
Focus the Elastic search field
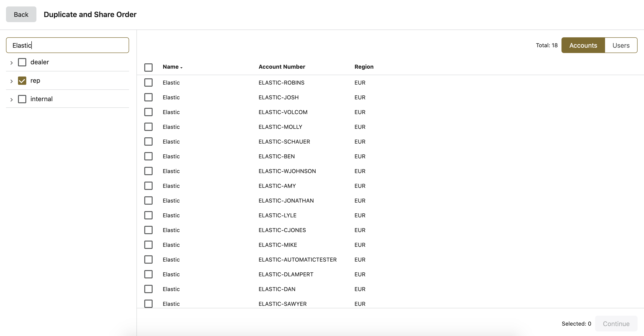pyautogui.click(x=68, y=45)
